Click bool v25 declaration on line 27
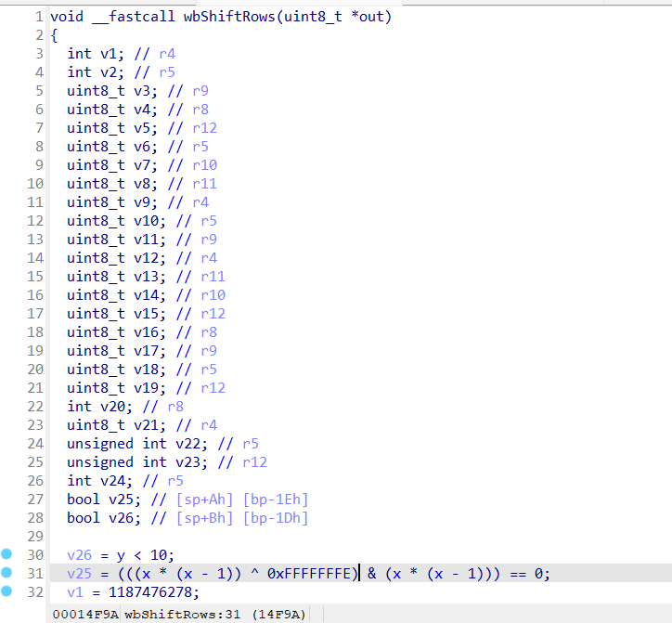The width and height of the screenshot is (672, 623). click(x=103, y=500)
